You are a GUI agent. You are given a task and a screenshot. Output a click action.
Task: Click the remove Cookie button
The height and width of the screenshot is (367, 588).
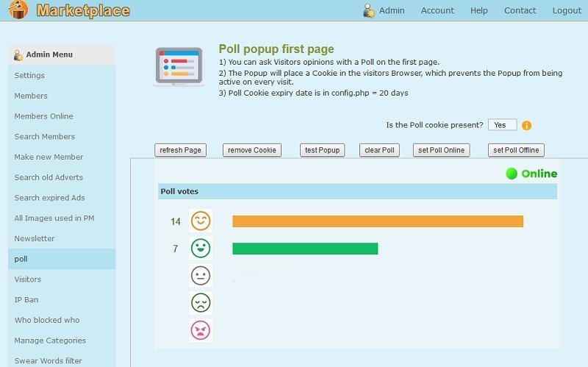click(252, 150)
